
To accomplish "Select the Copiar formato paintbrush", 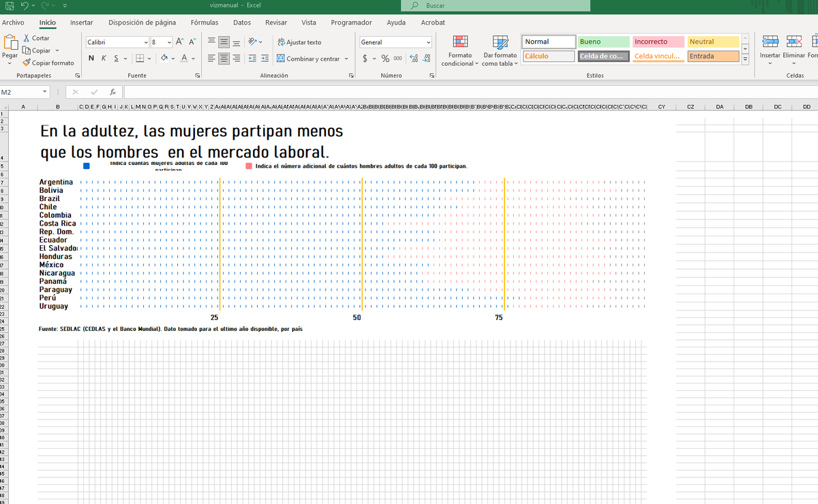I will click(x=27, y=63).
